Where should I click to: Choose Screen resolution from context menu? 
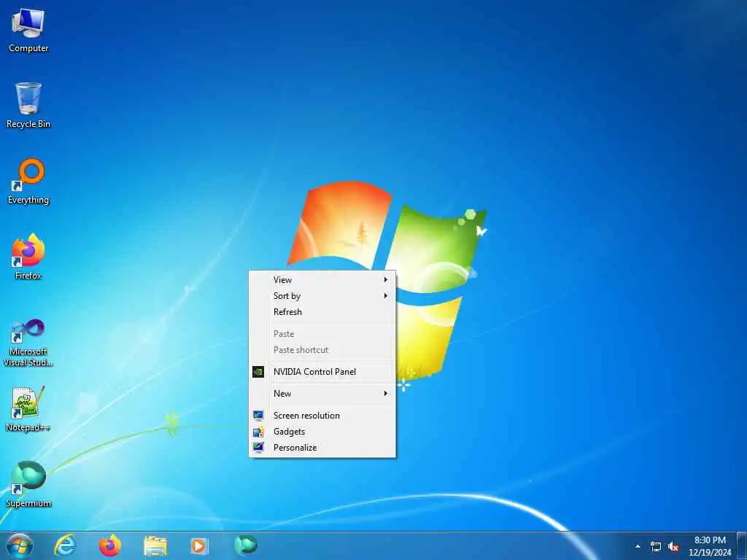coord(322,415)
